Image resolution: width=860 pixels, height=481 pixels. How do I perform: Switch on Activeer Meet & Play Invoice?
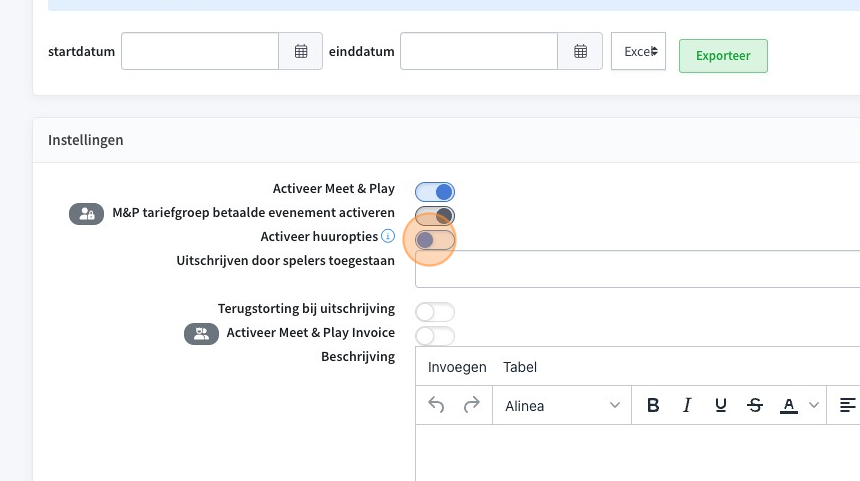pos(435,336)
